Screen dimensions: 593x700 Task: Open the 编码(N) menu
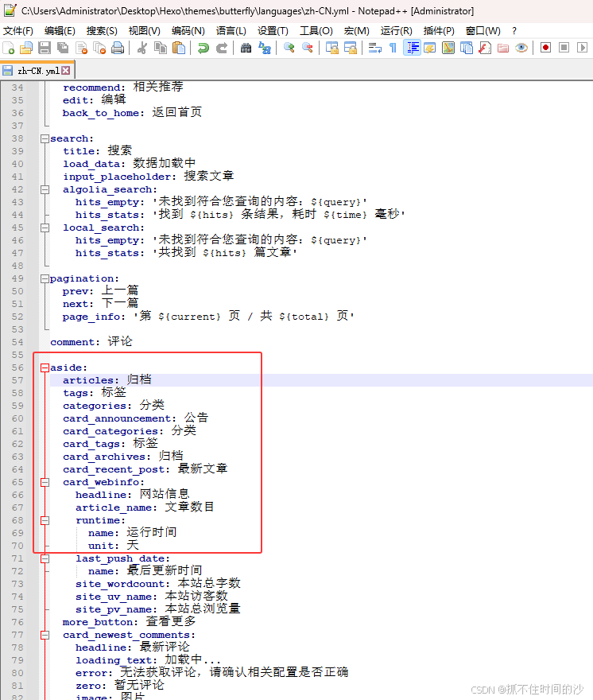pos(188,31)
